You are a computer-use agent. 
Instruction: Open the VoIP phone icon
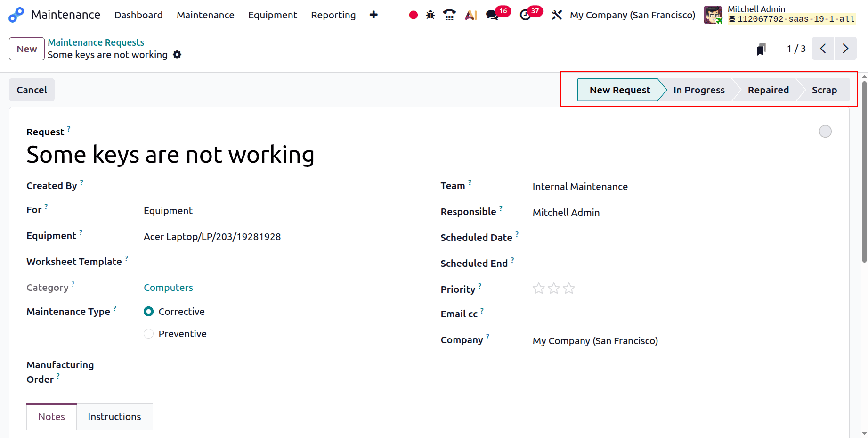pyautogui.click(x=449, y=15)
